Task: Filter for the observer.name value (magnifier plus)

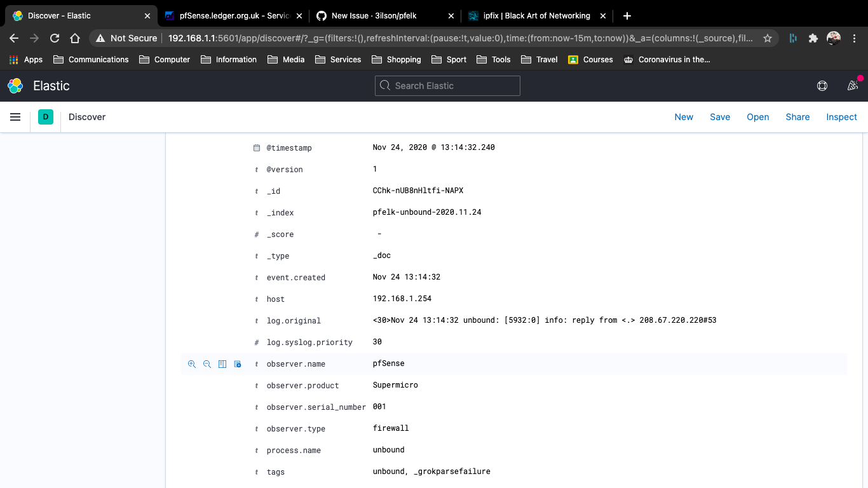Action: coord(191,364)
